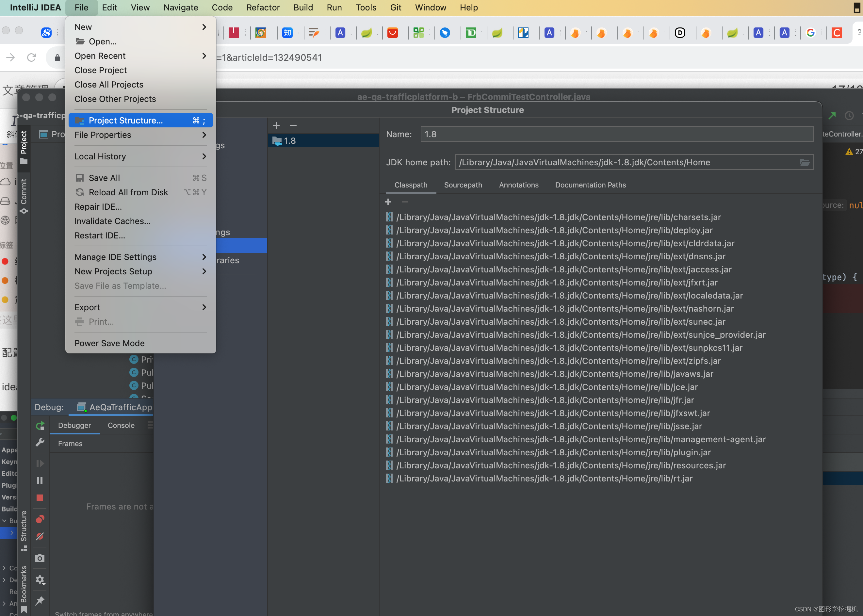
Task: Choose Invalidate Caches...
Action: 141,221
